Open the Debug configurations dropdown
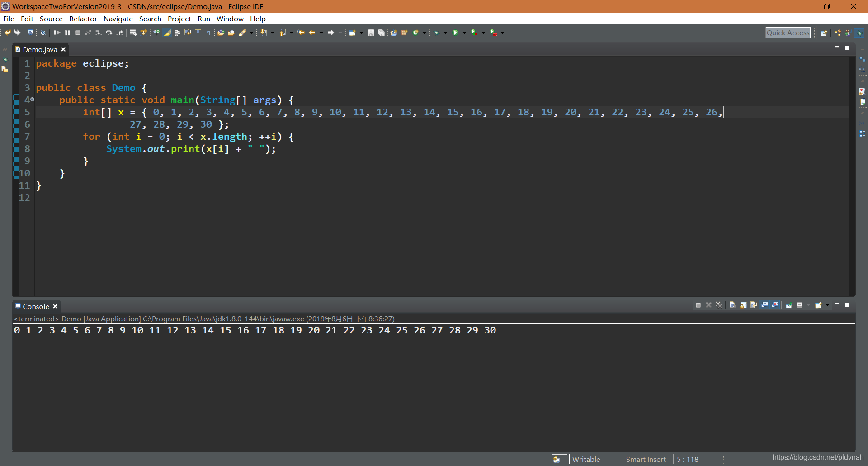868x466 pixels. (445, 33)
